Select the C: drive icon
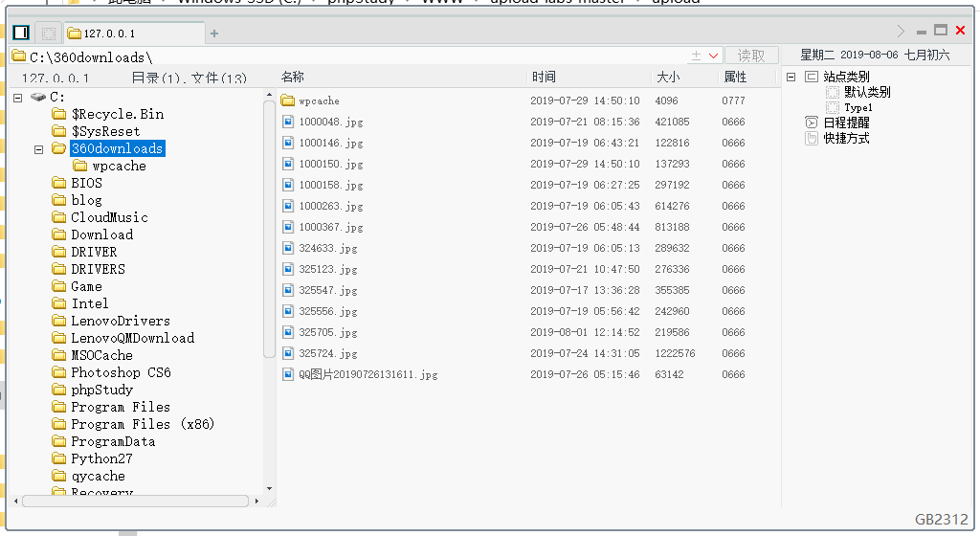The image size is (980, 536). pyautogui.click(x=38, y=97)
